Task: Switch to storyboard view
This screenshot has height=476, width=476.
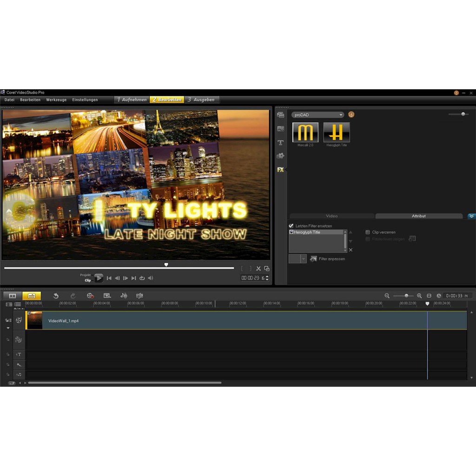Action: tap(13, 296)
